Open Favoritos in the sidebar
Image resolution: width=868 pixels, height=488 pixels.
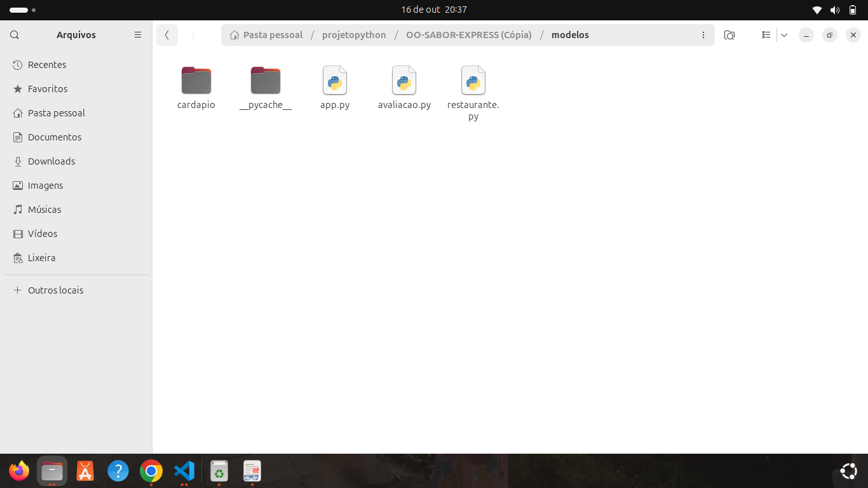tap(76, 89)
